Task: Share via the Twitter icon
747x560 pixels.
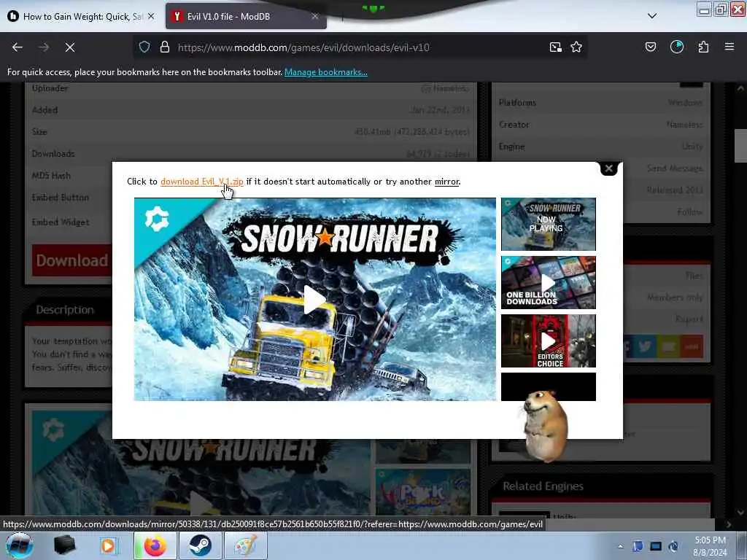Action: pos(646,346)
